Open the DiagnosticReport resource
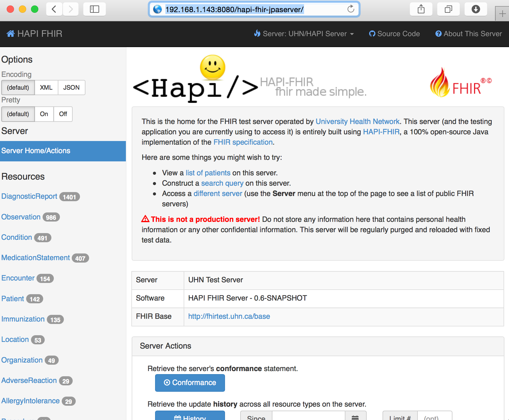The width and height of the screenshot is (509, 420). (x=29, y=196)
